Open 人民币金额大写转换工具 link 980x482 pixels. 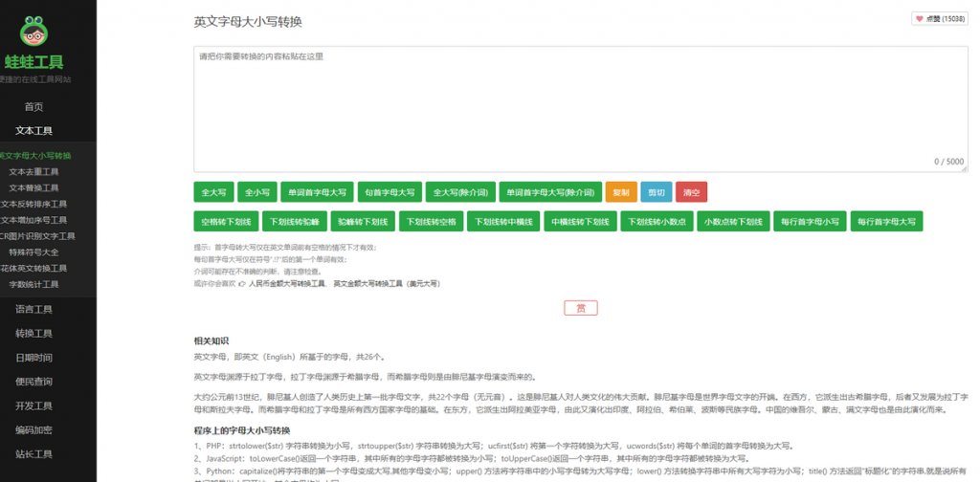[x=287, y=284]
